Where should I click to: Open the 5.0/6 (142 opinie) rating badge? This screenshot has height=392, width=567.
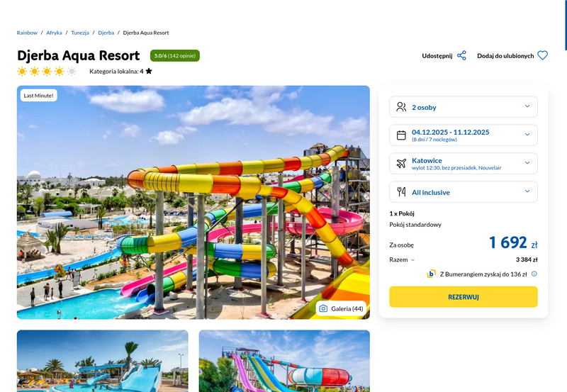(174, 56)
